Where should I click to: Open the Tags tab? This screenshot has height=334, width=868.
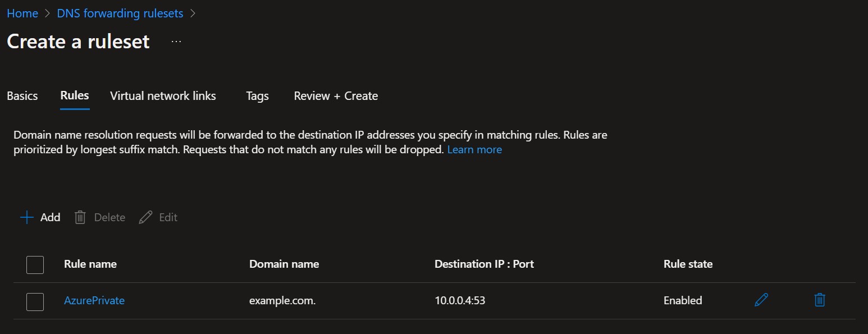point(257,95)
